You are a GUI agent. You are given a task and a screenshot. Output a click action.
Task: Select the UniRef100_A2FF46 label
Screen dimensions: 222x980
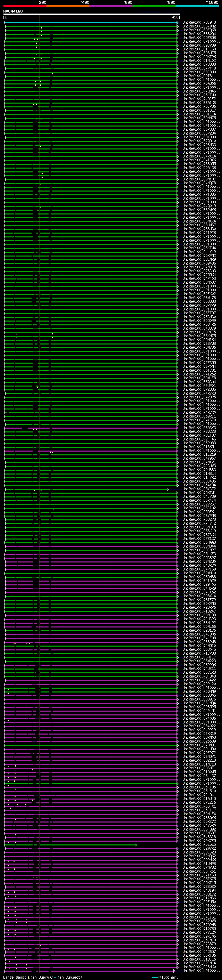pos(199,439)
